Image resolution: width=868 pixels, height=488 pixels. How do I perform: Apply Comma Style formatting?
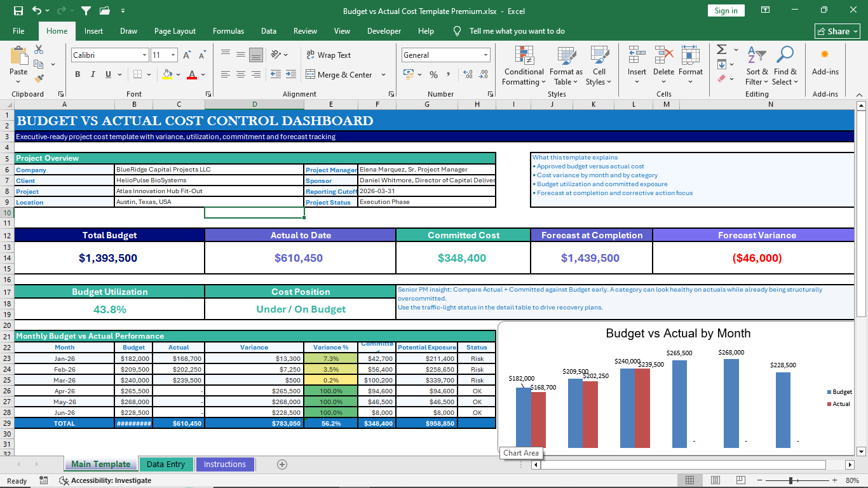449,74
